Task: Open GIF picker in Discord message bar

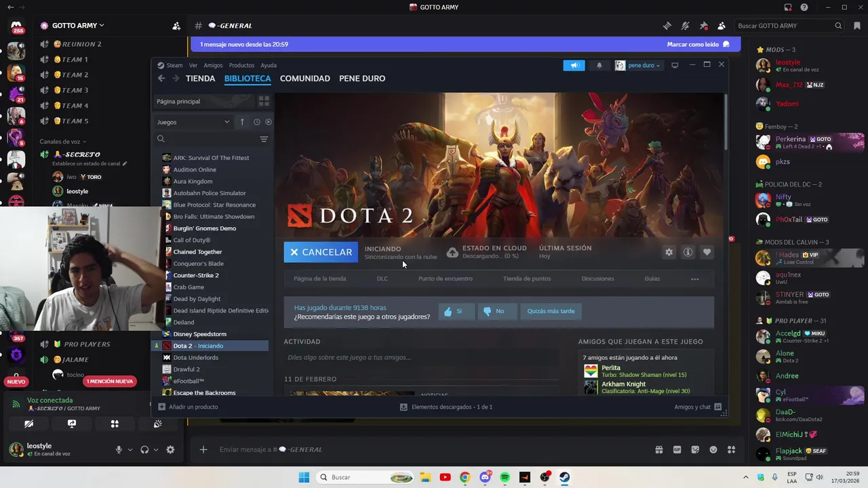Action: [677, 449]
